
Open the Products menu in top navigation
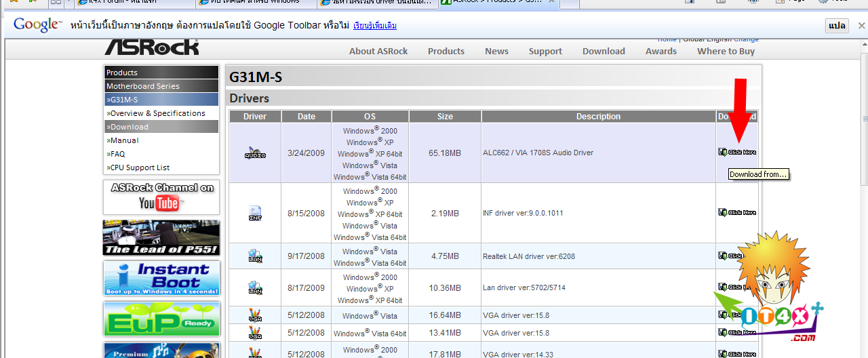pos(446,52)
